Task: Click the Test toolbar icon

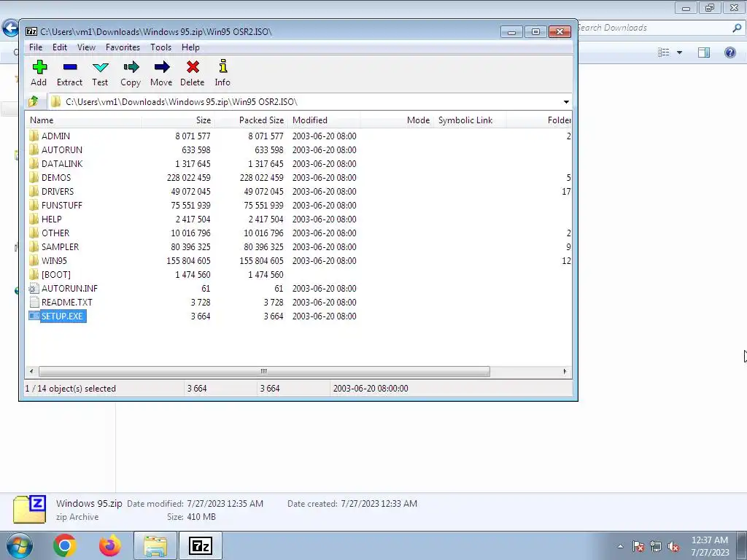Action: click(100, 67)
